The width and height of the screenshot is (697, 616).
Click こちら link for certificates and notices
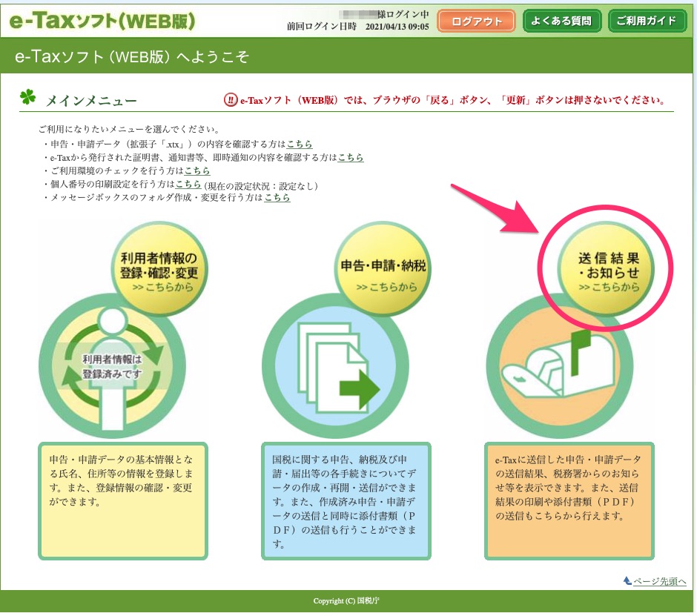coord(351,157)
